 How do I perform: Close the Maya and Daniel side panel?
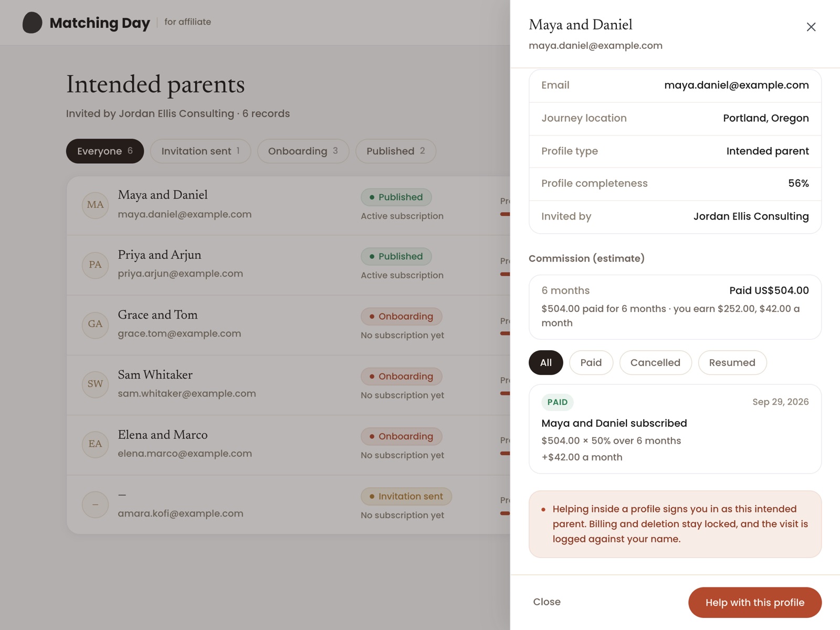click(x=811, y=27)
